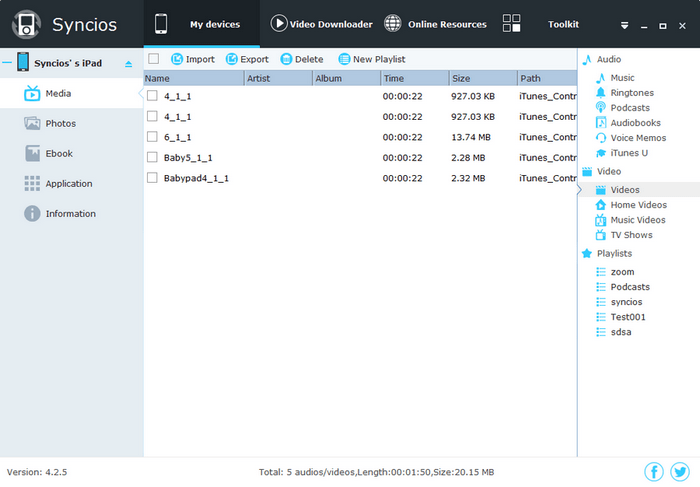The width and height of the screenshot is (700, 487).
Task: Open the Photos section in sidebar
Action: 60,124
